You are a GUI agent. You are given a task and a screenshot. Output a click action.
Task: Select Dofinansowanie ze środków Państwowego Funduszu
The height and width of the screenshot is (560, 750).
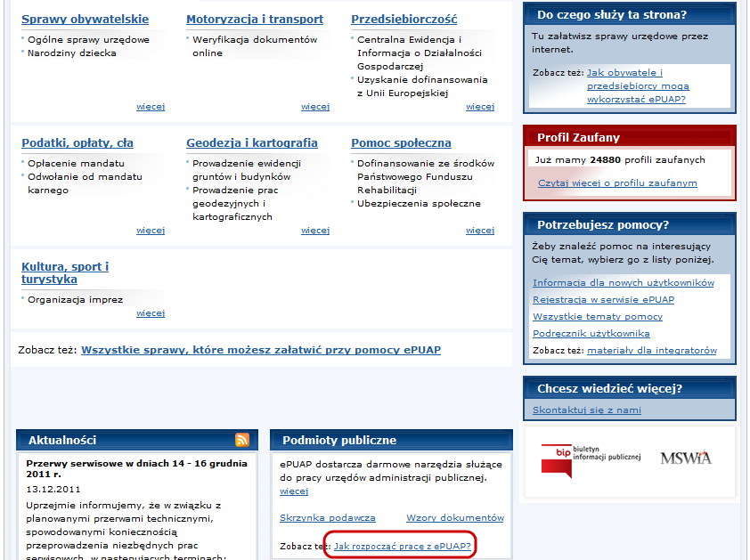(x=426, y=177)
